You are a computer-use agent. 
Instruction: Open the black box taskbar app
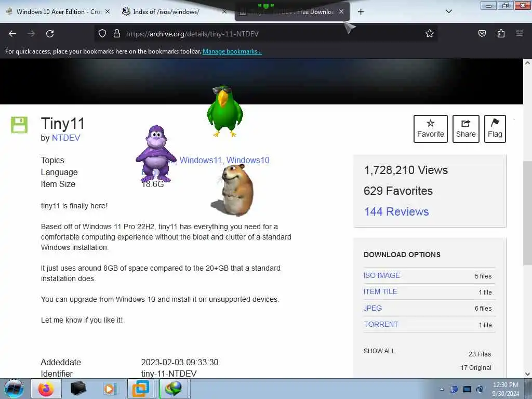[x=78, y=389]
